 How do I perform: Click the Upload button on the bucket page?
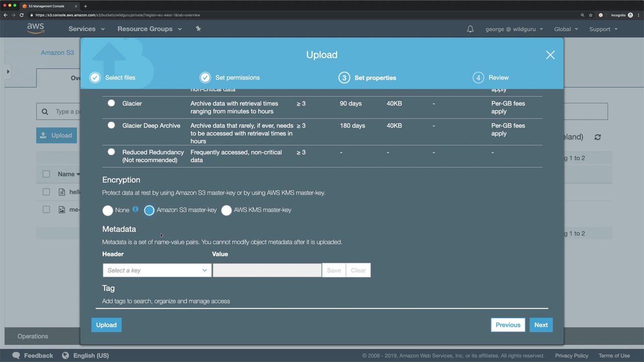pyautogui.click(x=56, y=135)
